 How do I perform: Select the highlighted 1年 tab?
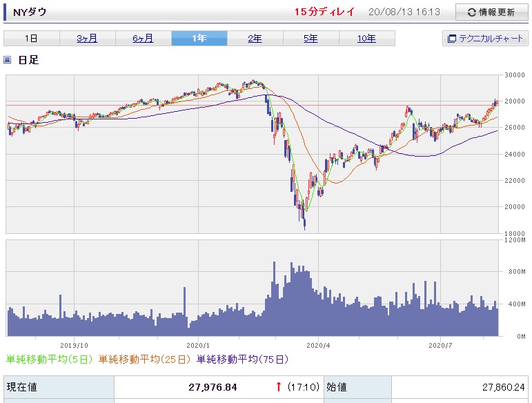point(199,39)
